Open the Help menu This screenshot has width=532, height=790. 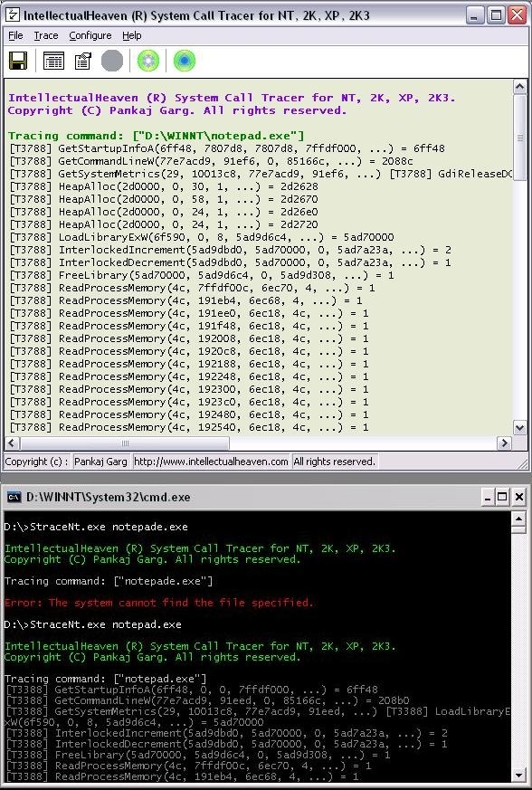(131, 35)
